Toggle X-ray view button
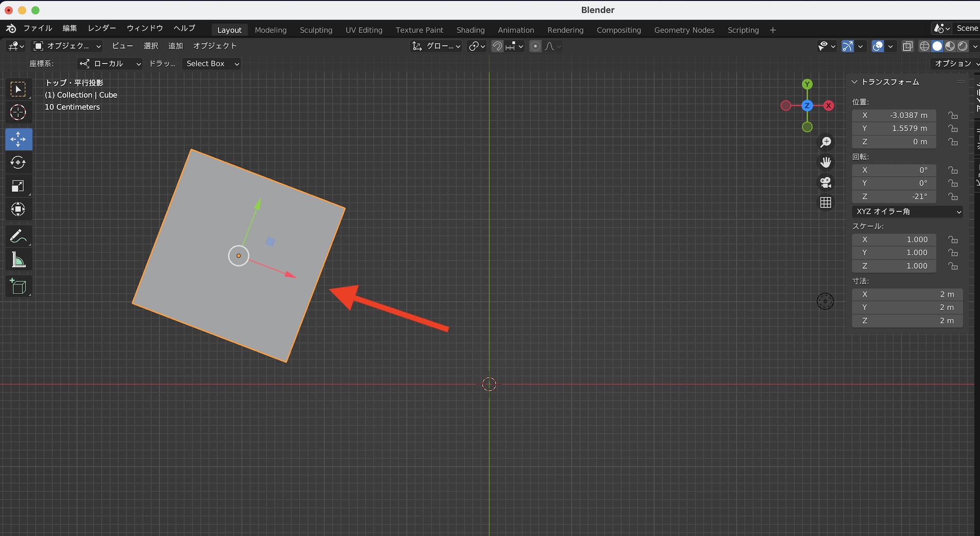Viewport: 980px width, 536px height. (907, 46)
